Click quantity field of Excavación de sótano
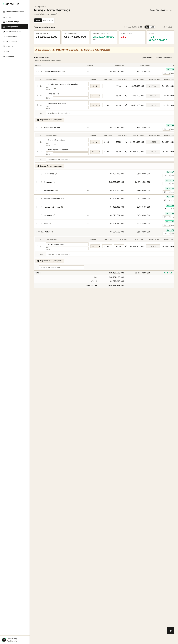 coord(107,142)
